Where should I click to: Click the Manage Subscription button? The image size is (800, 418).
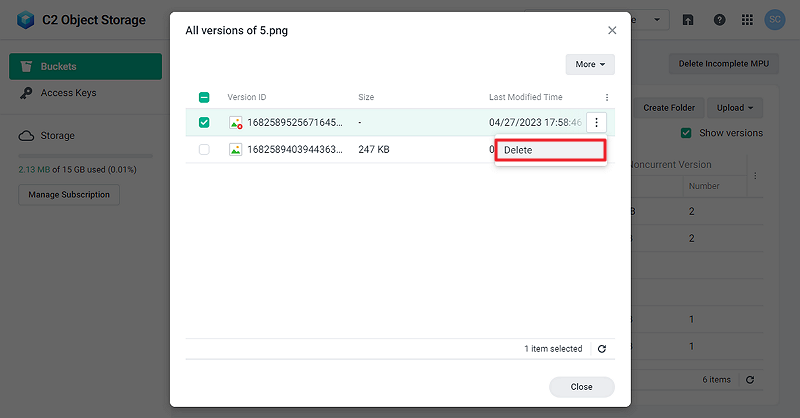tap(69, 195)
